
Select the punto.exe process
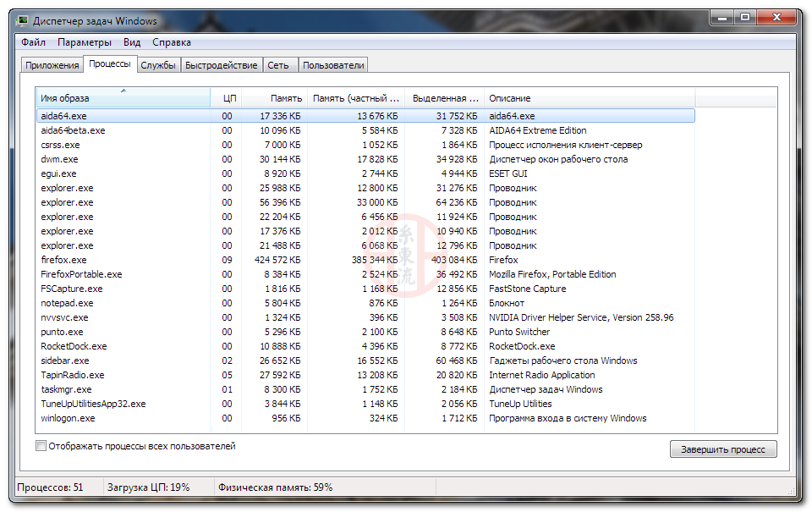pyautogui.click(x=365, y=332)
